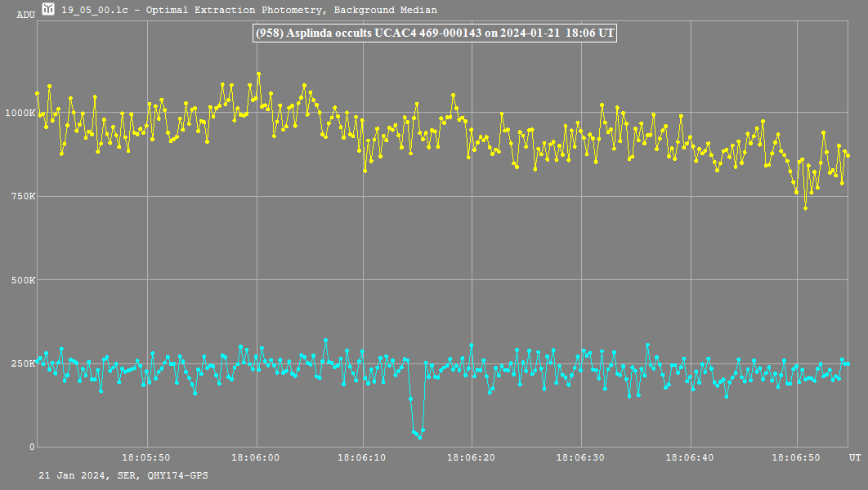868x490 pixels.
Task: Click the 250K y-axis label
Action: (23, 363)
